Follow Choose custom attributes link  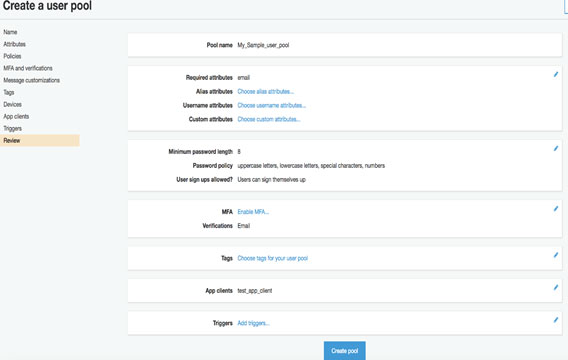click(269, 119)
